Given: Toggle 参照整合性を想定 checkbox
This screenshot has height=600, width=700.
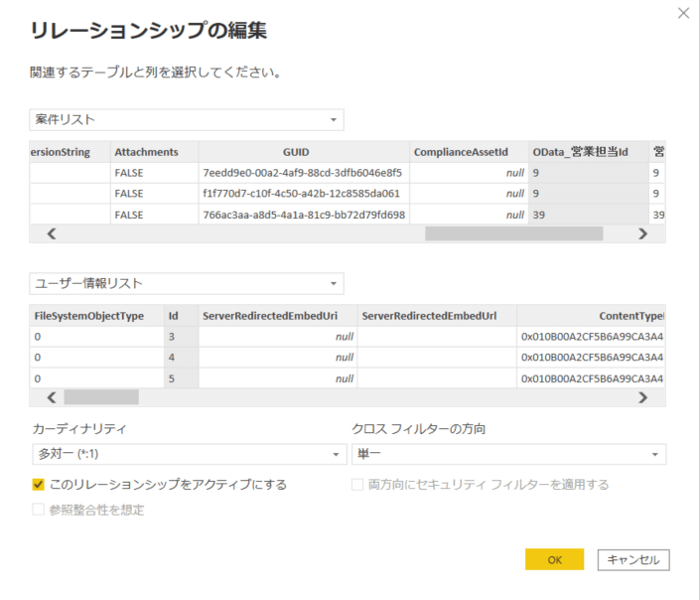Looking at the screenshot, I should 39,510.
